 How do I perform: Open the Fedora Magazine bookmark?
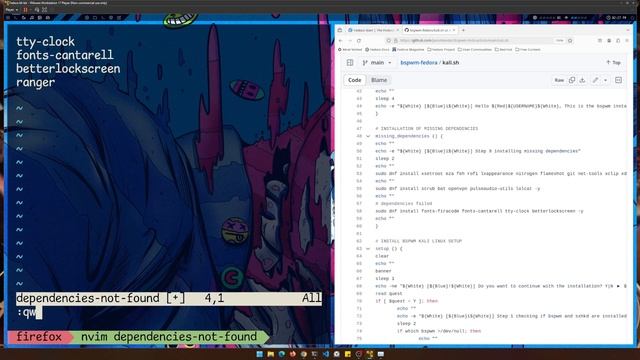pyautogui.click(x=408, y=49)
